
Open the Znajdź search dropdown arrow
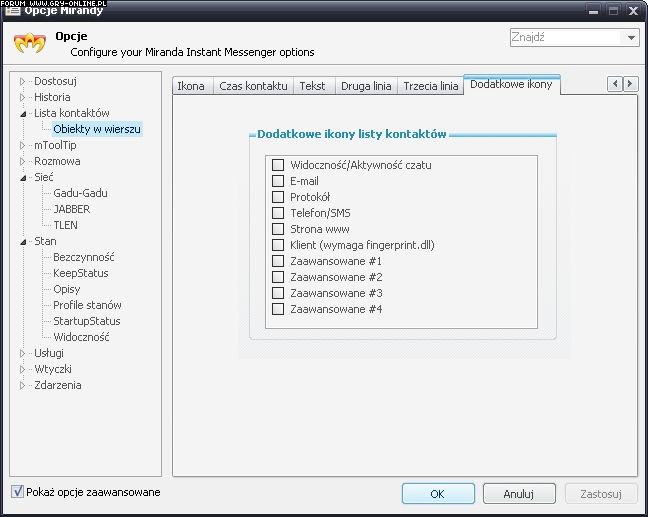[631, 38]
